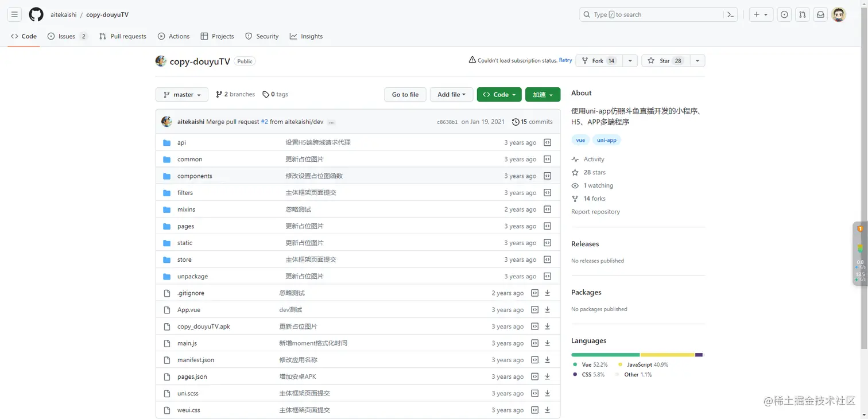
Task: Open the header Issues circle-dot icon
Action: click(x=784, y=14)
